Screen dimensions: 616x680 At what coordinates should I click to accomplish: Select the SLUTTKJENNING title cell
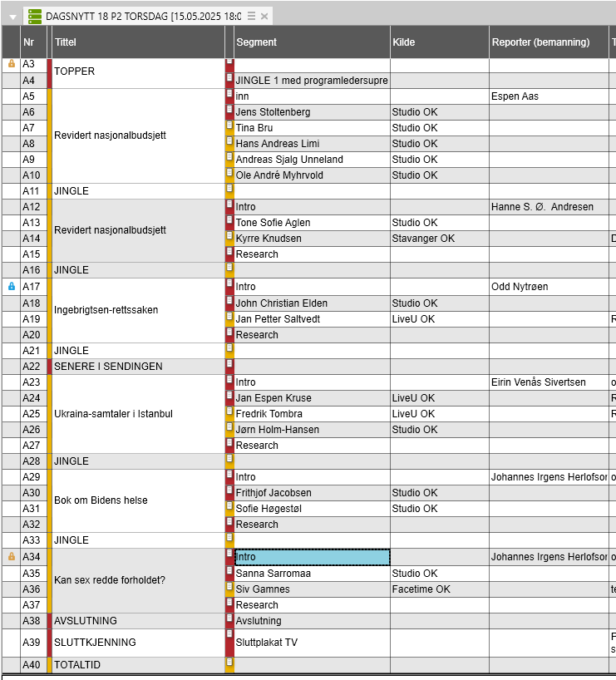coord(138,643)
